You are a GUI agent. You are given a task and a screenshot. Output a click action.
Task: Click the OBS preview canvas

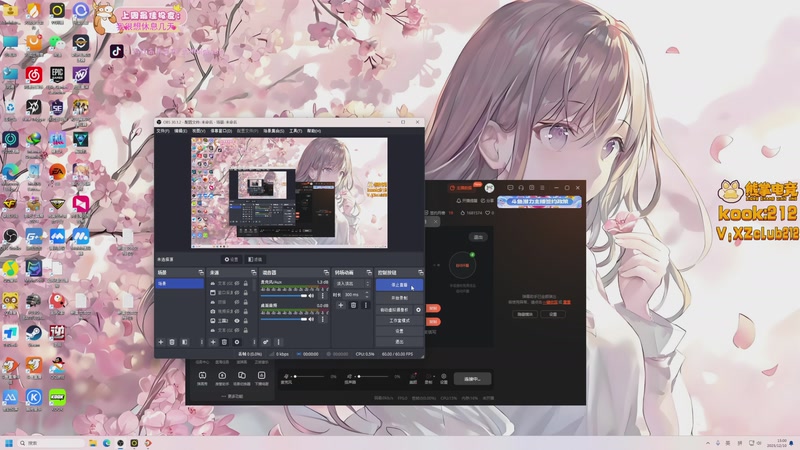289,193
